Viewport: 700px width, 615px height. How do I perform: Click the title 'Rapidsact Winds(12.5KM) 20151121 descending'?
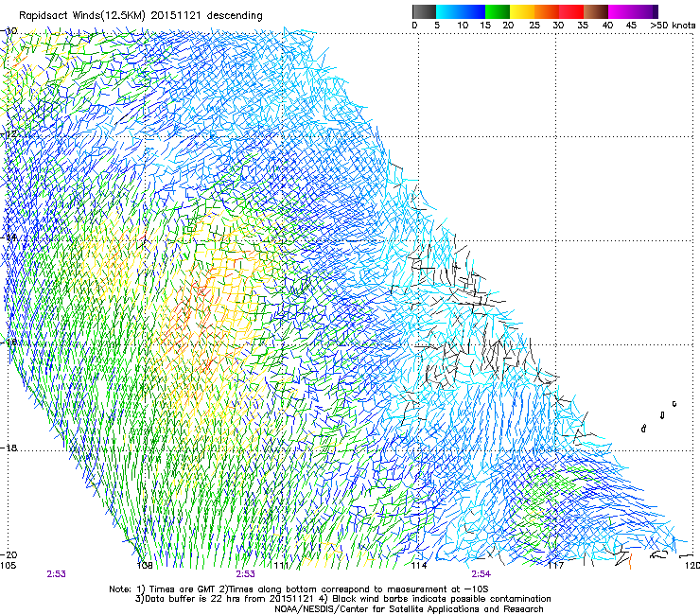141,16
